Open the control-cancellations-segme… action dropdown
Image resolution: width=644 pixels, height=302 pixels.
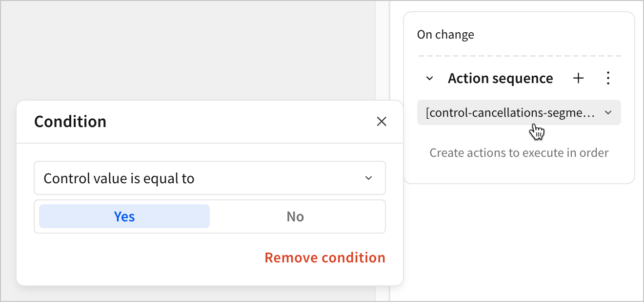[x=510, y=113]
